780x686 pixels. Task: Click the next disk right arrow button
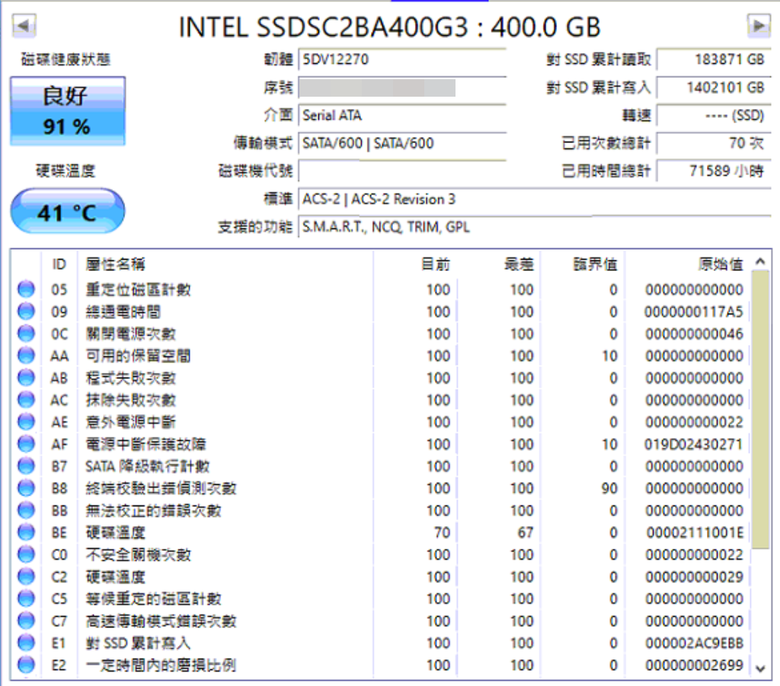tap(758, 24)
